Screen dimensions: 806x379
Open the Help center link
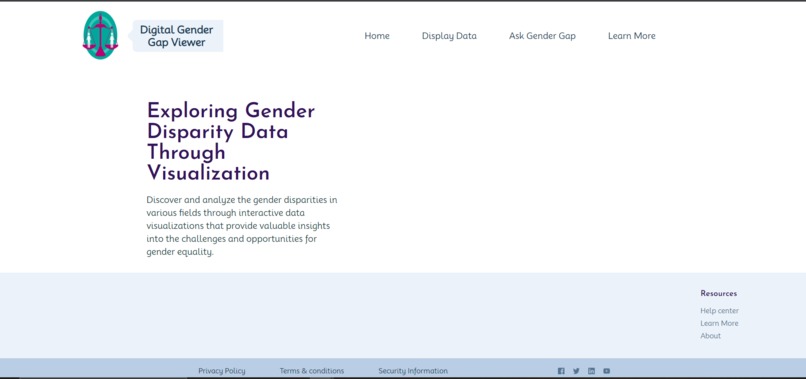[719, 311]
